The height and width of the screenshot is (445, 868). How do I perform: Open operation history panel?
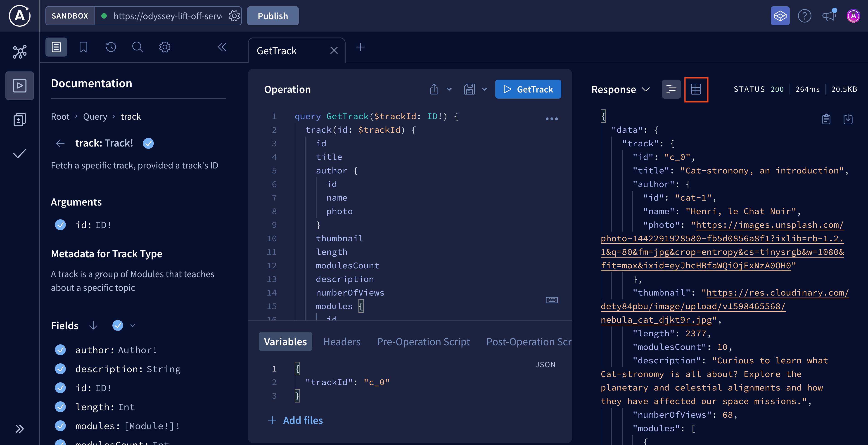[x=111, y=47]
